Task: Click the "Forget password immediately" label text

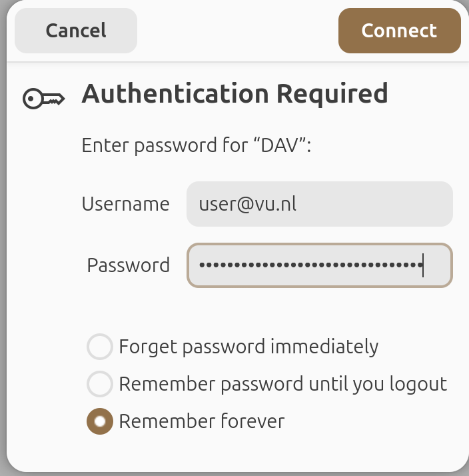Action: tap(248, 347)
